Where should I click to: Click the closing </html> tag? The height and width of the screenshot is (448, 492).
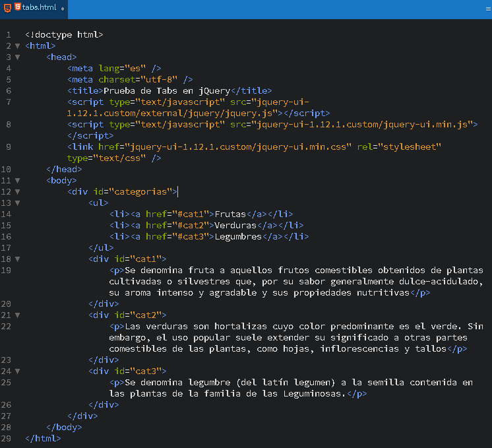[43, 439]
